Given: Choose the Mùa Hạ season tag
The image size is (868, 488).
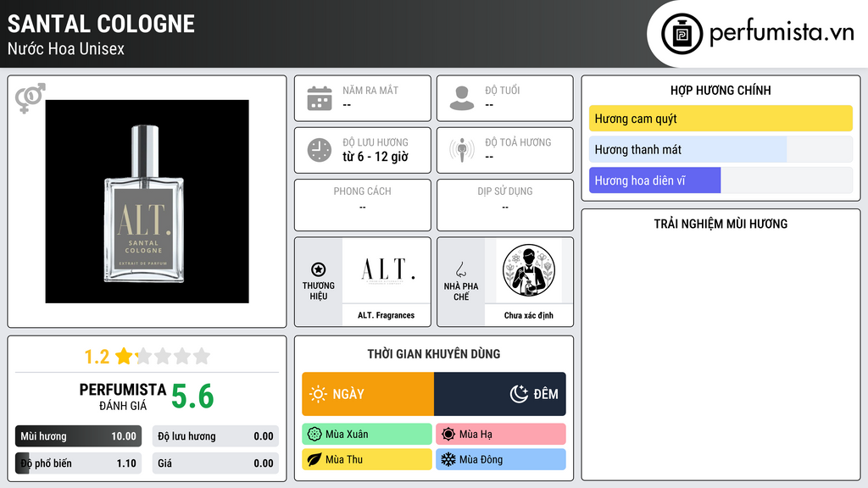Looking at the screenshot, I should coord(501,435).
